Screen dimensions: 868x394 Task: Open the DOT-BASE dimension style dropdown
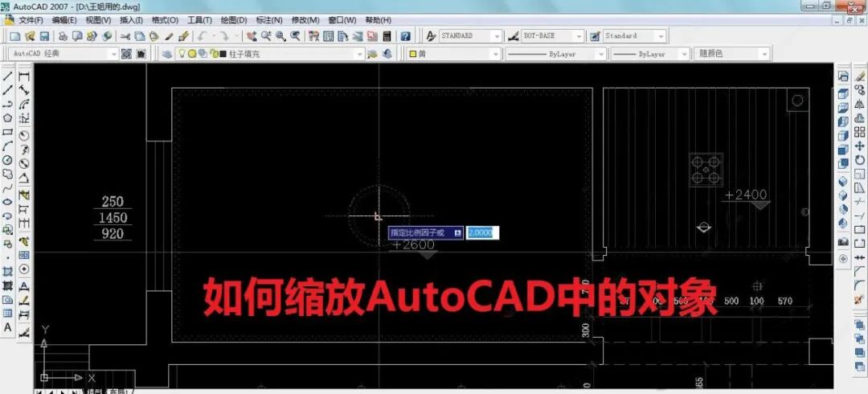[x=579, y=36]
